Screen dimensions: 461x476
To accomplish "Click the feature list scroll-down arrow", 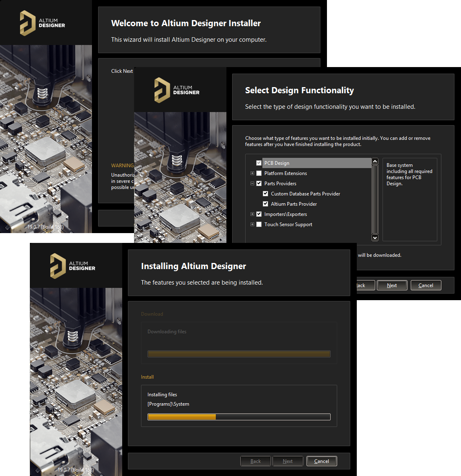I will point(375,238).
